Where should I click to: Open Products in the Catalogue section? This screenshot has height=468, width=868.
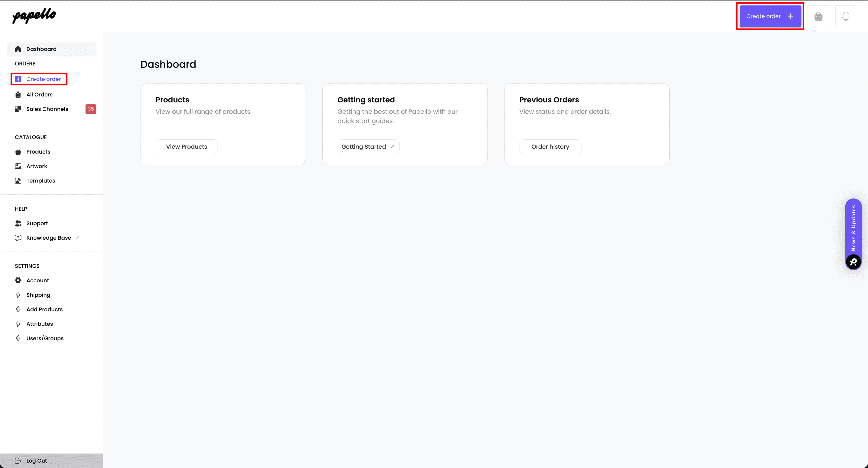tap(38, 152)
